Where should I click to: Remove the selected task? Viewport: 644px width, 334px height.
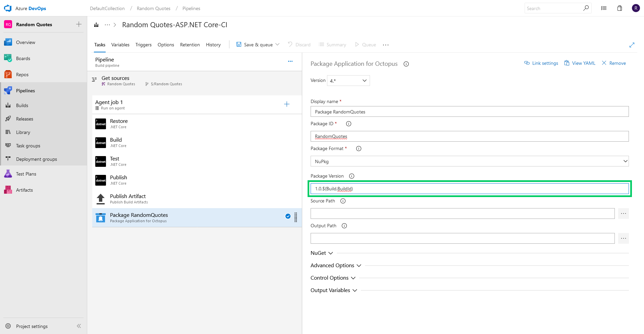[x=614, y=63]
